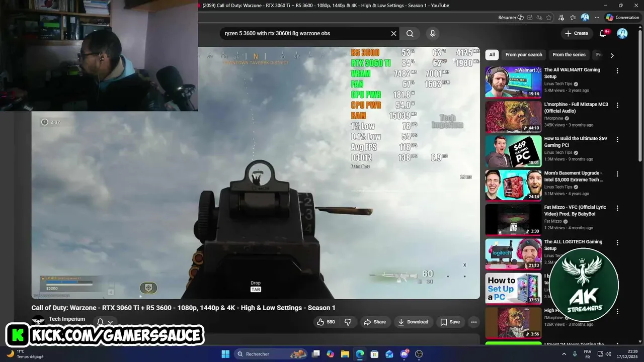Open options menu for $69 Gaming PC video

click(x=617, y=139)
